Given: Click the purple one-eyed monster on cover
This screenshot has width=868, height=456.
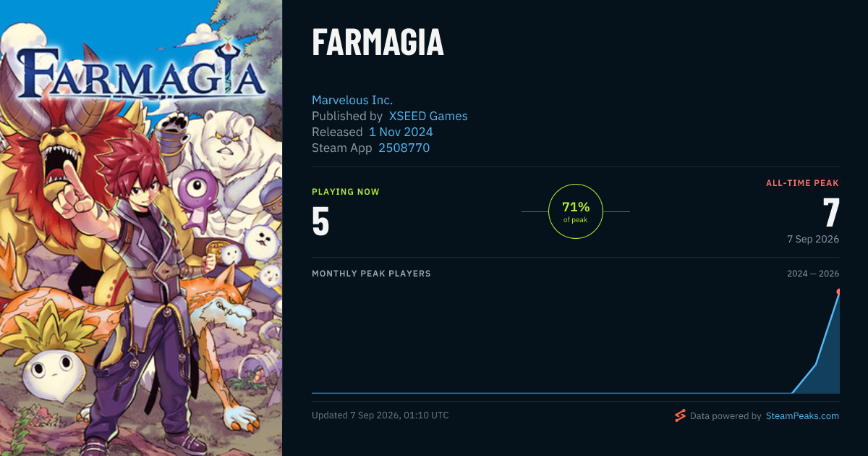Looking at the screenshot, I should pyautogui.click(x=197, y=197).
